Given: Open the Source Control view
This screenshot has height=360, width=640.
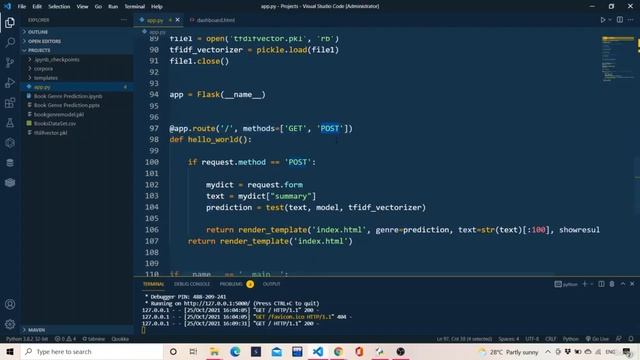Looking at the screenshot, I should coord(10,62).
